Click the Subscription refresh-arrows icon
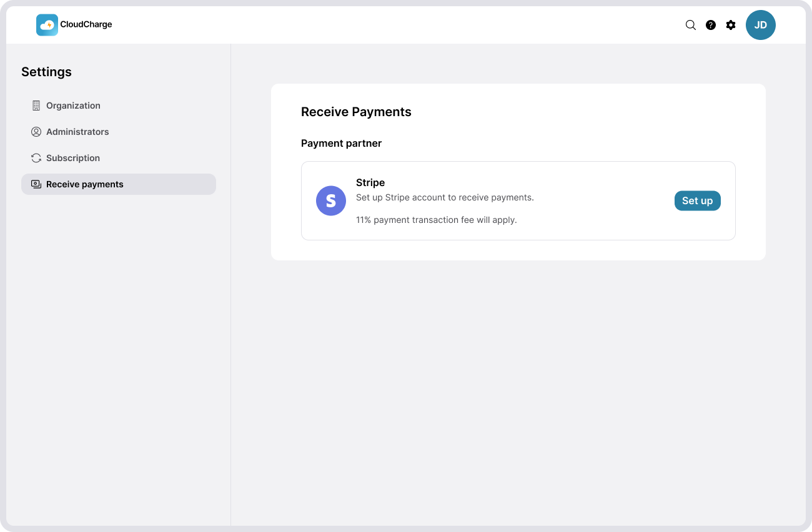The width and height of the screenshot is (812, 532). pyautogui.click(x=36, y=158)
